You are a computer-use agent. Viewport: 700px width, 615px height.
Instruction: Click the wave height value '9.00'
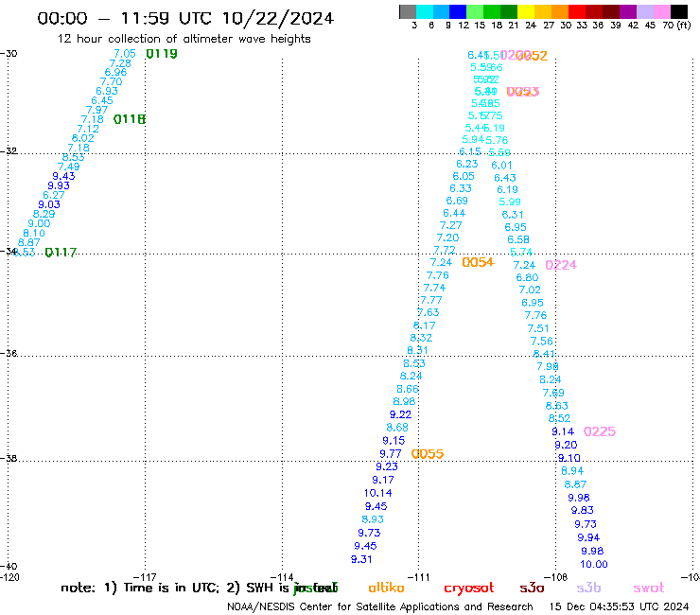tap(39, 223)
